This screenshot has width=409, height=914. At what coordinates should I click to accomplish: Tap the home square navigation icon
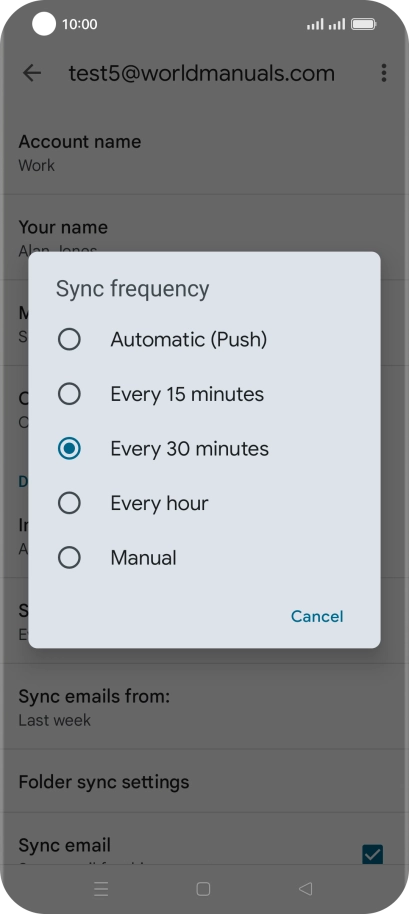[x=203, y=888]
